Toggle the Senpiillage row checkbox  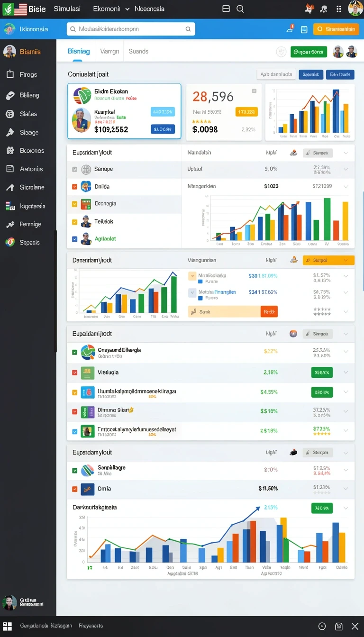(74, 471)
